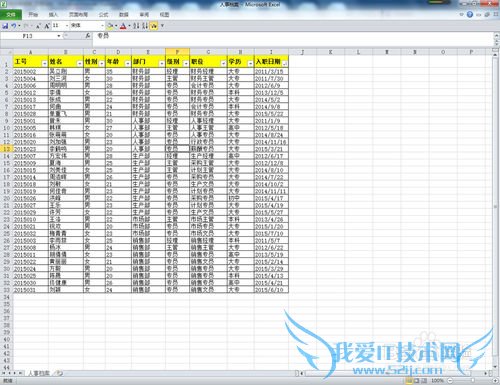This screenshot has width=500, height=385.
Task: Click the Sort Ascending icon
Action: tap(136, 26)
